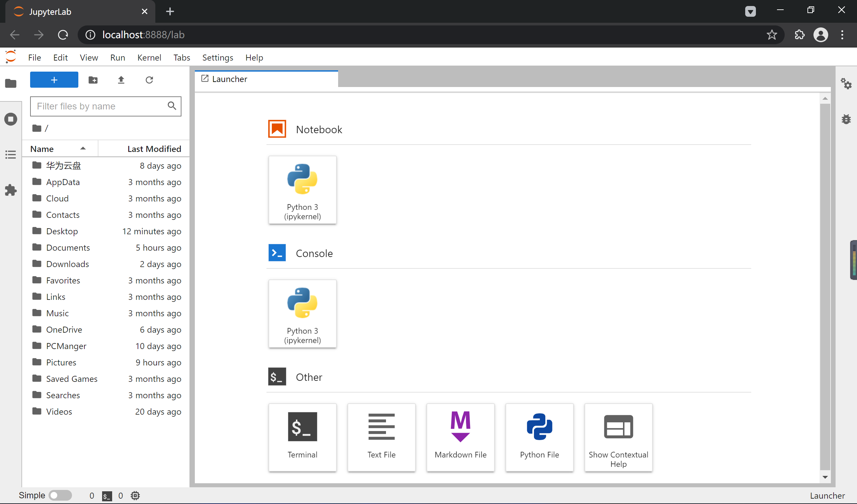This screenshot has height=504, width=857.
Task: Sort files by Last Modified column
Action: [x=144, y=149]
